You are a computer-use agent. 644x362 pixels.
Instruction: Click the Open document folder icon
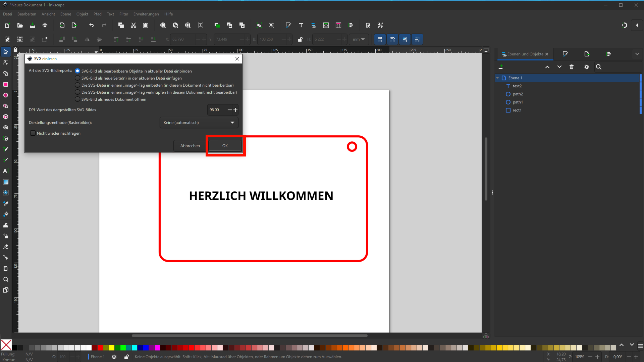pyautogui.click(x=20, y=25)
